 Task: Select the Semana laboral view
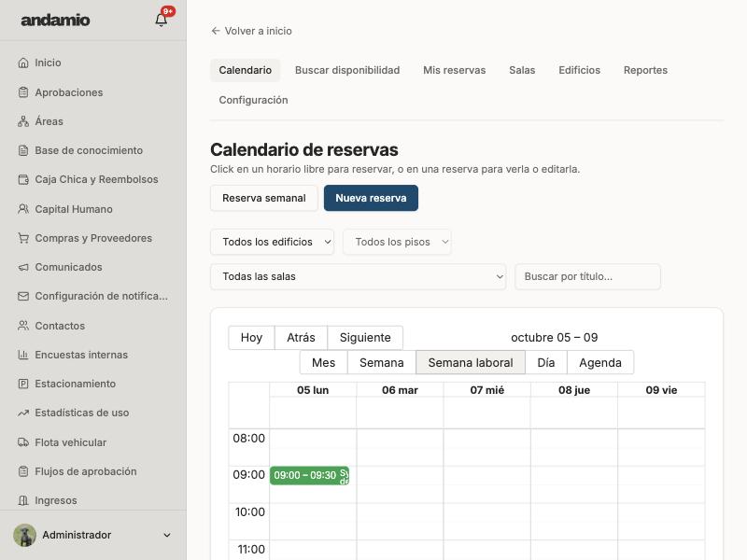tap(471, 363)
